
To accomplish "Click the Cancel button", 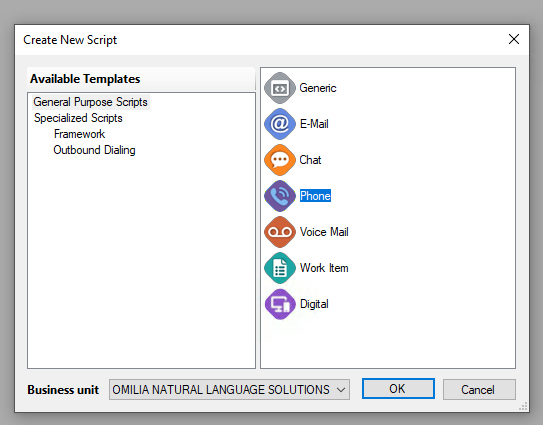I will pyautogui.click(x=479, y=390).
